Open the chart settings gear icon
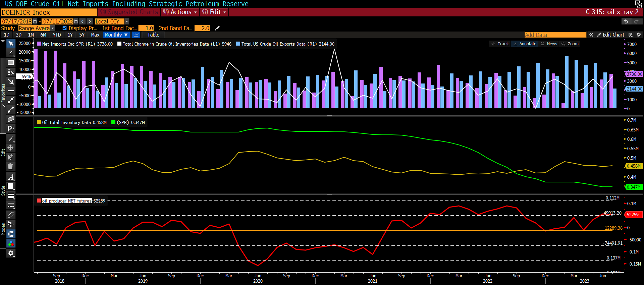 639,35
